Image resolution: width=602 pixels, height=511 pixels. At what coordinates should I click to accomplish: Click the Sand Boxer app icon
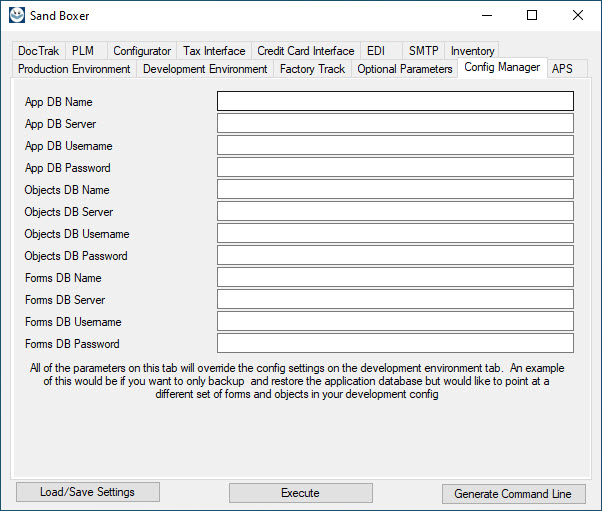click(16, 15)
